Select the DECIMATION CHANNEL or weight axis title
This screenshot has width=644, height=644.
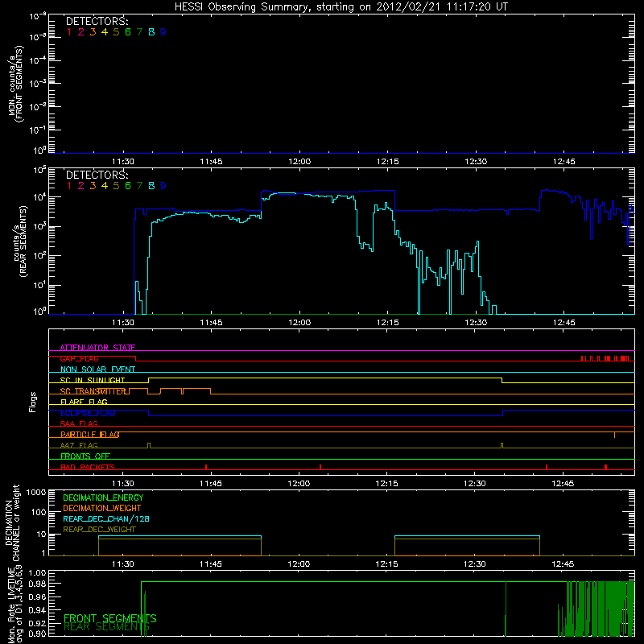pyautogui.click(x=12, y=522)
